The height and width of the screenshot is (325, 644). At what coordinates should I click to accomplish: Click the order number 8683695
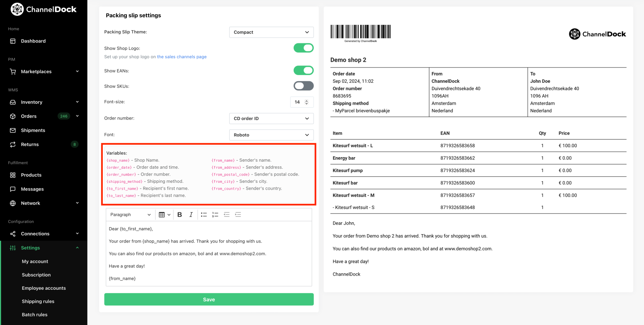tap(342, 96)
